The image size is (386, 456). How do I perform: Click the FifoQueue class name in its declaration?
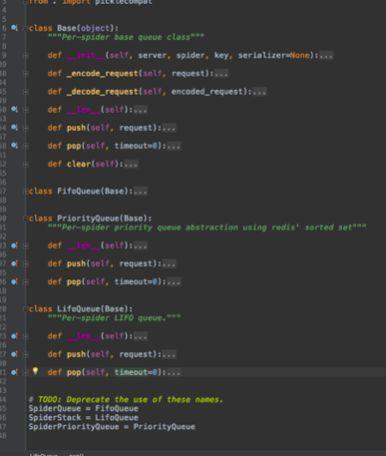(x=79, y=191)
